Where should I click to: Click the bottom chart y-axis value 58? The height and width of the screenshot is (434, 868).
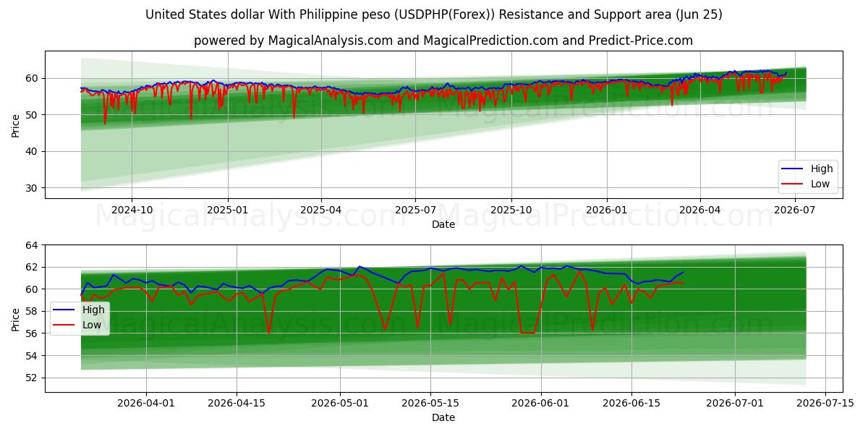(x=33, y=311)
